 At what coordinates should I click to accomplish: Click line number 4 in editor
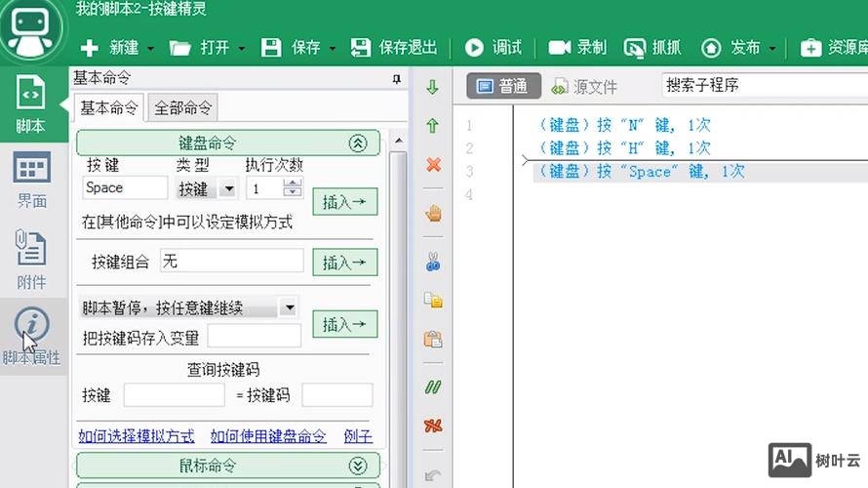point(469,195)
